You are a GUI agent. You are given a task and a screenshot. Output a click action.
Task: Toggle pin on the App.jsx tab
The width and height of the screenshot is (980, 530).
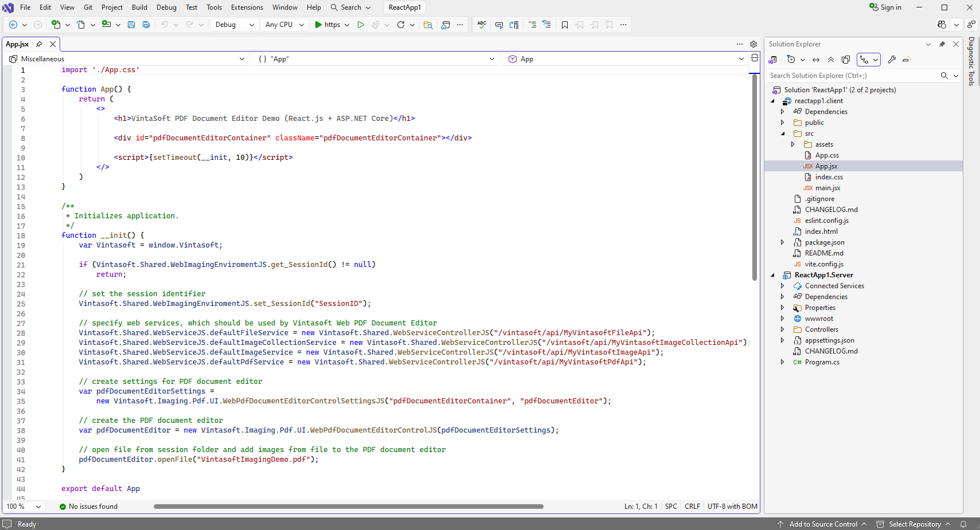click(39, 44)
